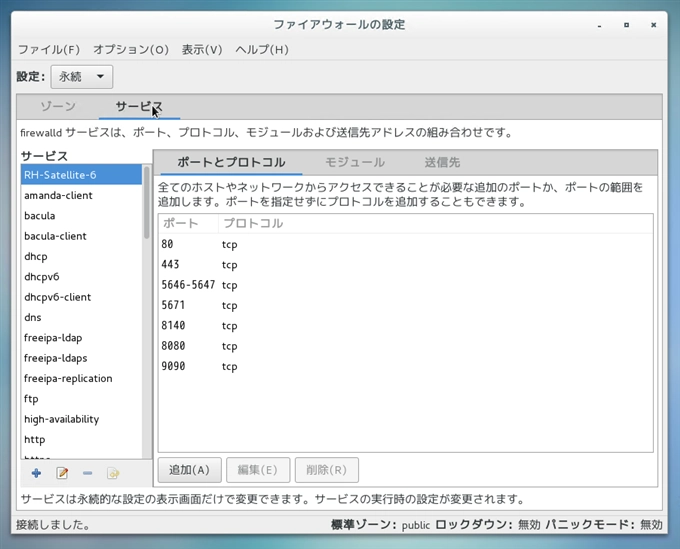Select the http service
Image resolution: width=680 pixels, height=549 pixels.
pos(82,440)
